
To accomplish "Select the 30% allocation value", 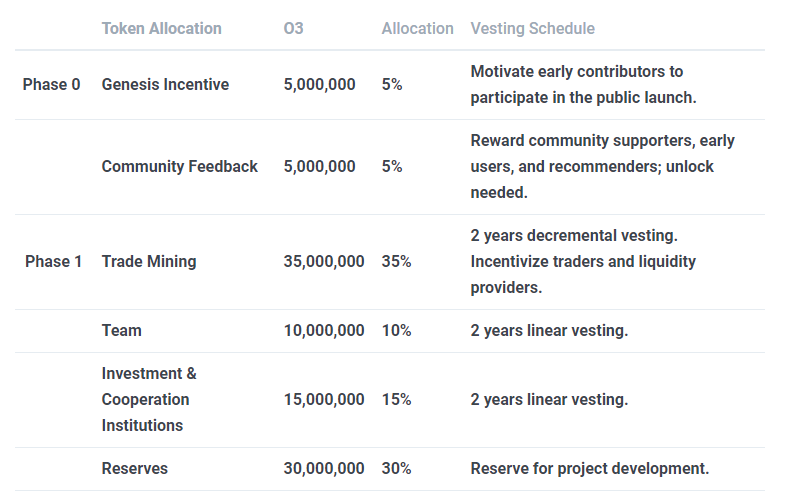I will pyautogui.click(x=396, y=468).
